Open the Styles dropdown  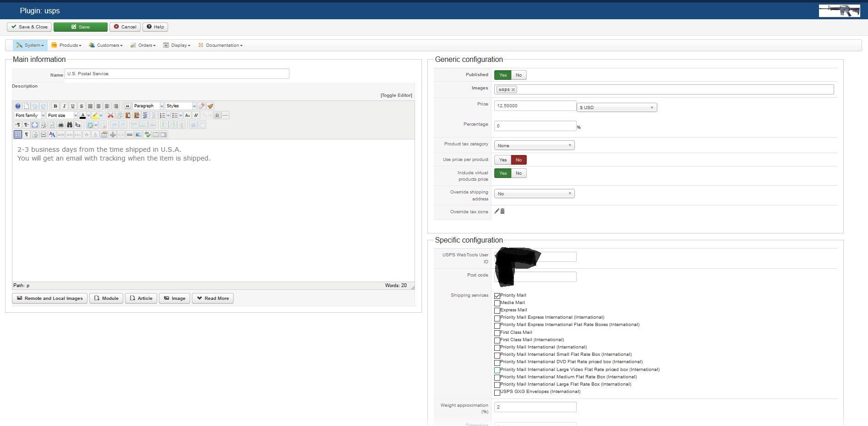pyautogui.click(x=180, y=106)
